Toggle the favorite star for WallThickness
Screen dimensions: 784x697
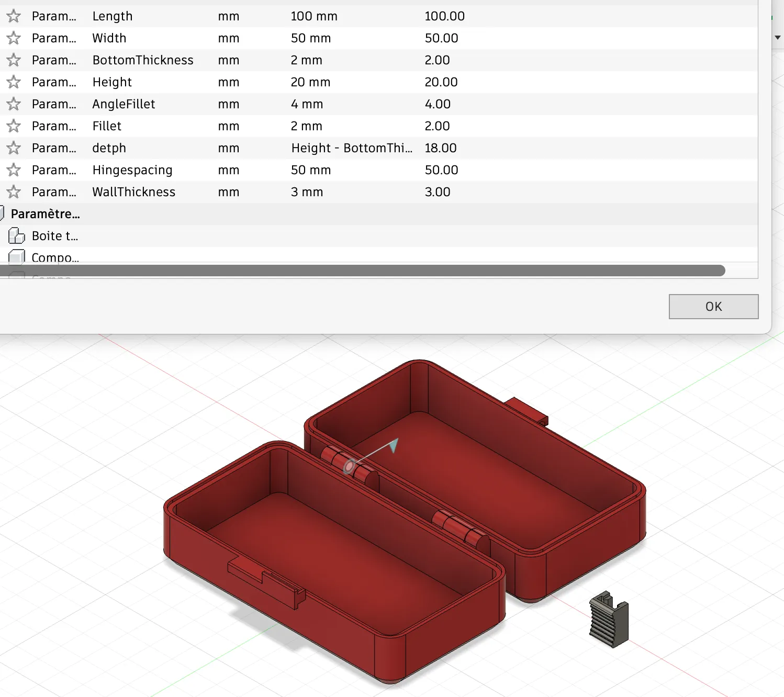click(x=14, y=192)
